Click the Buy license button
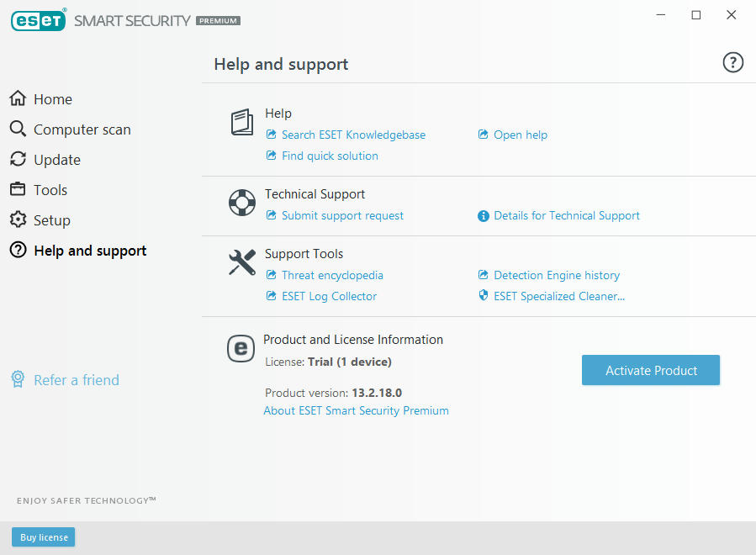 (x=44, y=536)
